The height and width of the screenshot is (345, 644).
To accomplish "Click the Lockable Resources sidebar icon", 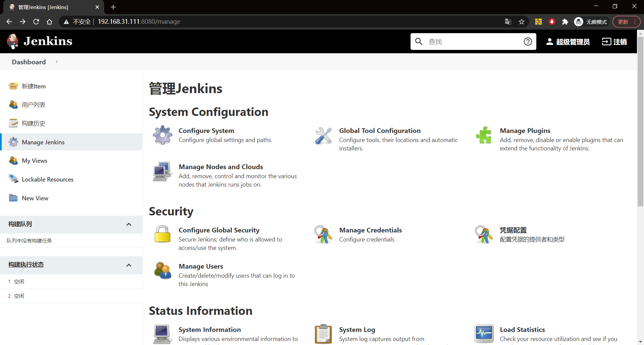I will (13, 179).
